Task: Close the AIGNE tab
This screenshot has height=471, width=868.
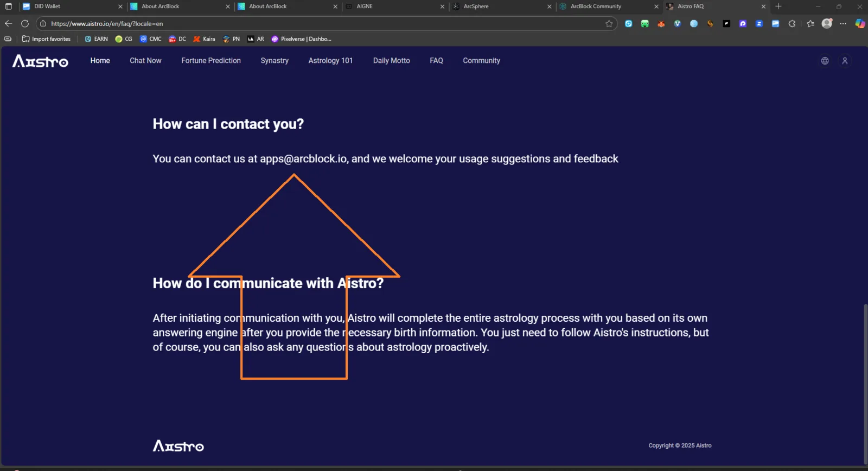Action: (x=442, y=7)
